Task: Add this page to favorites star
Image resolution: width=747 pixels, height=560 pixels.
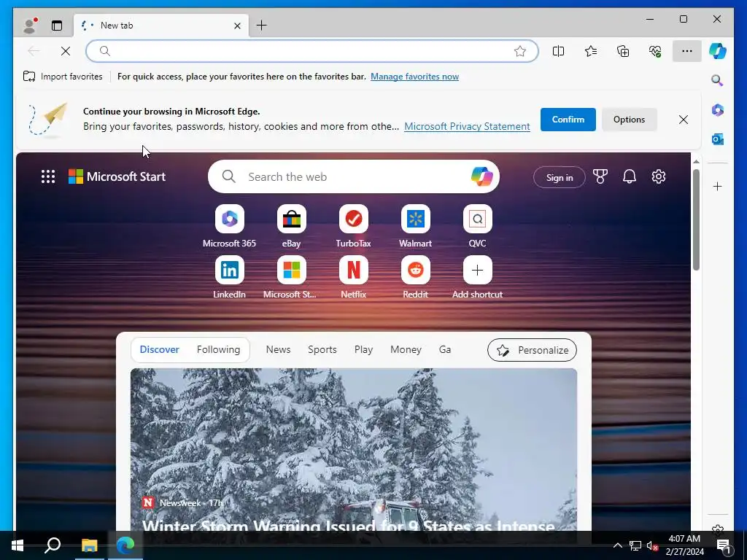Action: pyautogui.click(x=519, y=51)
